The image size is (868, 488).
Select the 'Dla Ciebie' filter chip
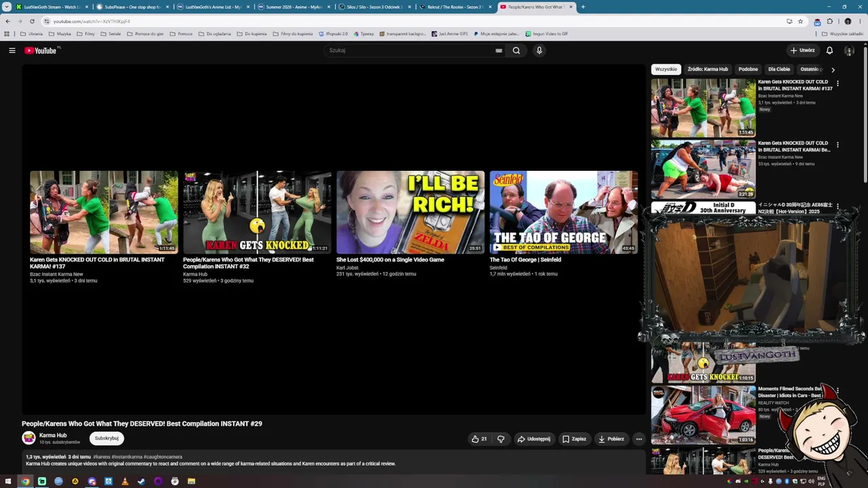[x=779, y=69]
